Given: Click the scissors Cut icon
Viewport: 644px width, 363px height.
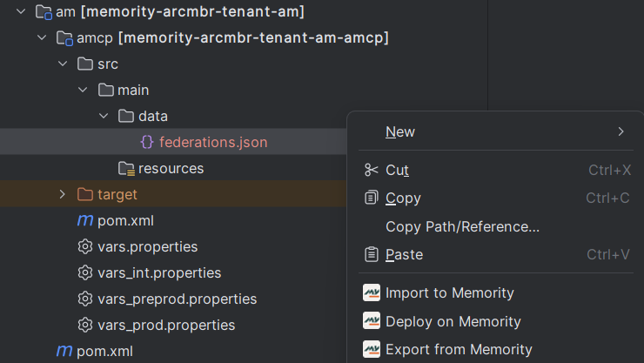Looking at the screenshot, I should point(372,171).
